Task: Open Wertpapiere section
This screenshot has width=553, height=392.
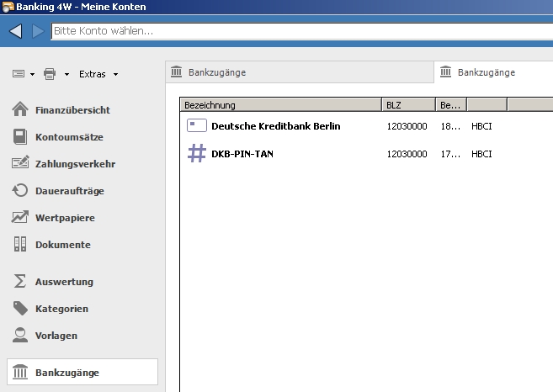Action: [x=65, y=218]
